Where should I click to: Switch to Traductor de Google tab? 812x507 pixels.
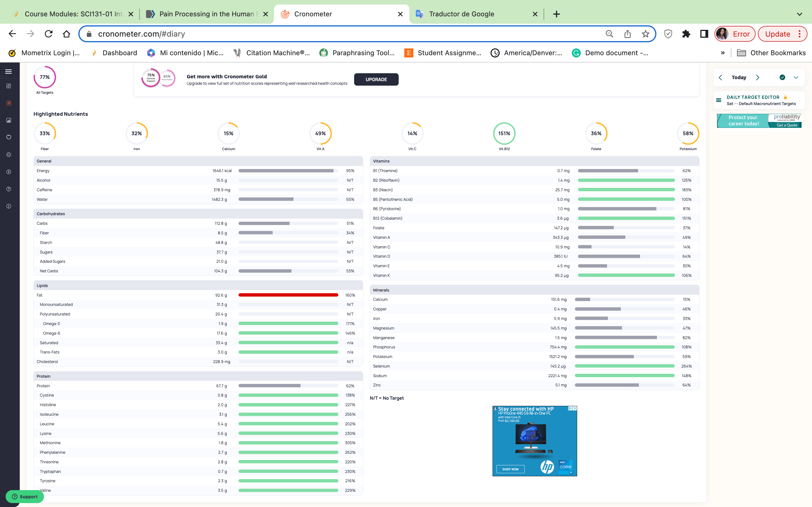(x=461, y=14)
